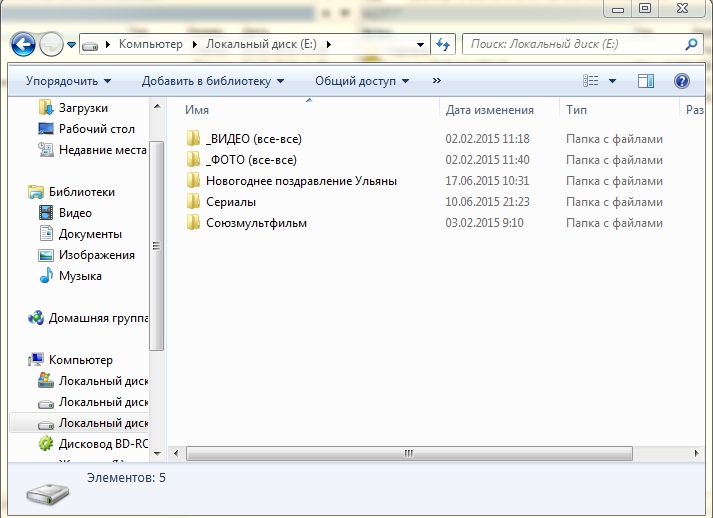Open the Упорядочить dropdown menu

(68, 81)
